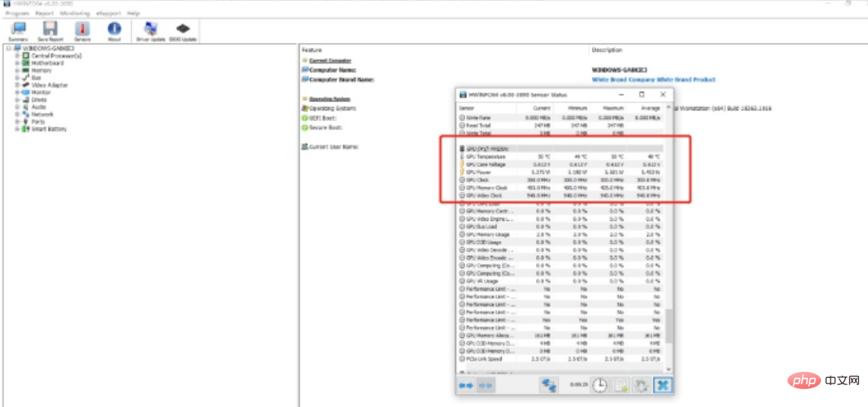
Task: Expand the Central Processor(s) node
Action: tap(17, 56)
